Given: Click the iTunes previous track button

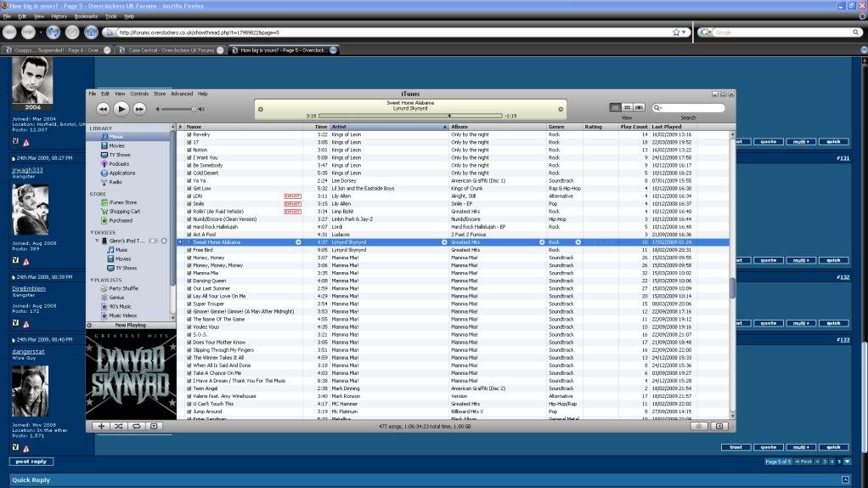Looking at the screenshot, I should (x=103, y=109).
